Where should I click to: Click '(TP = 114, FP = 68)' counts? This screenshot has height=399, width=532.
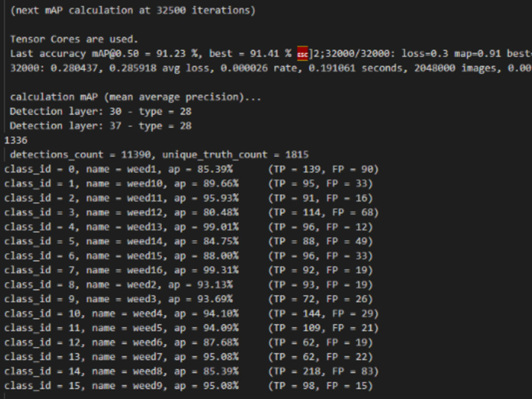tap(323, 212)
